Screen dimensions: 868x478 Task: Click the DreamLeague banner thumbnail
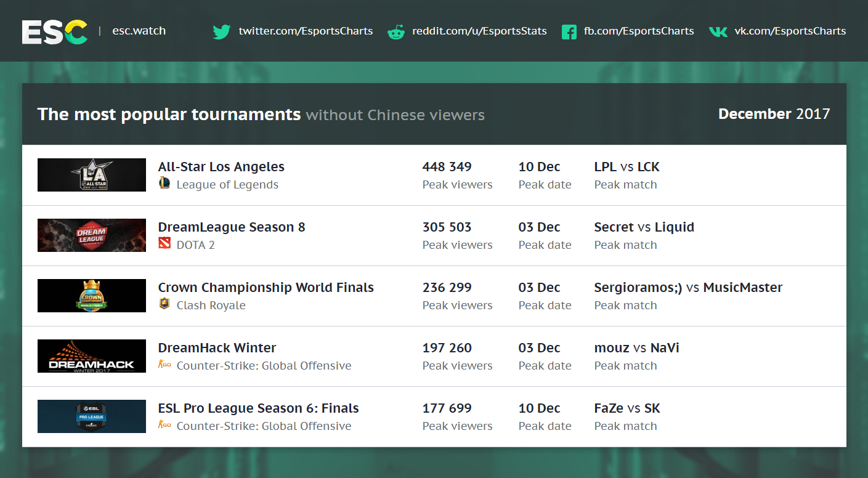click(x=92, y=235)
